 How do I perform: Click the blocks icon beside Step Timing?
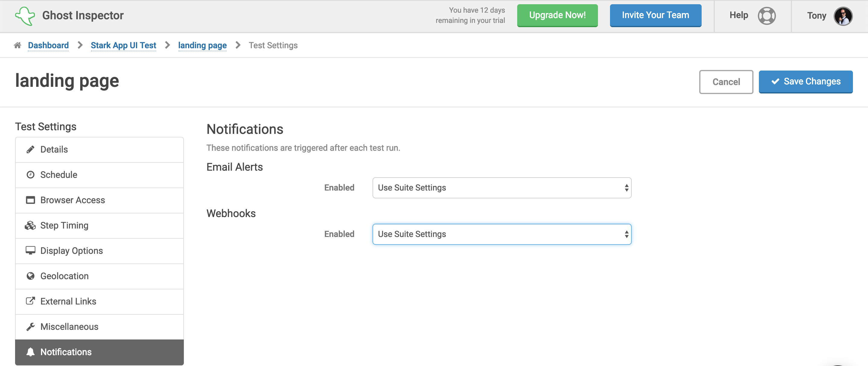coord(30,226)
